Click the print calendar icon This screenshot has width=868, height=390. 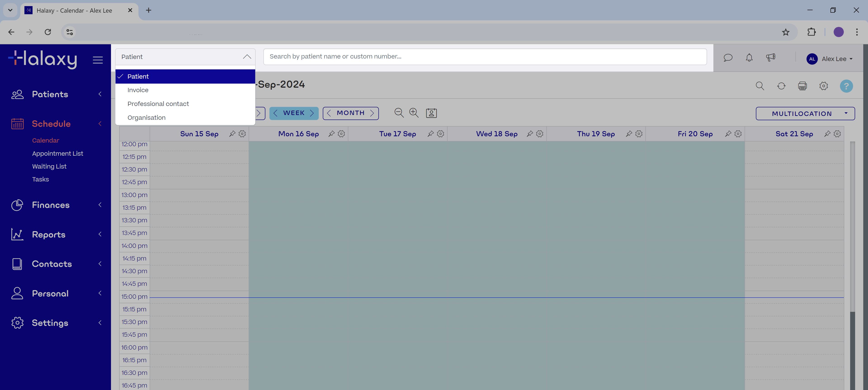click(802, 86)
